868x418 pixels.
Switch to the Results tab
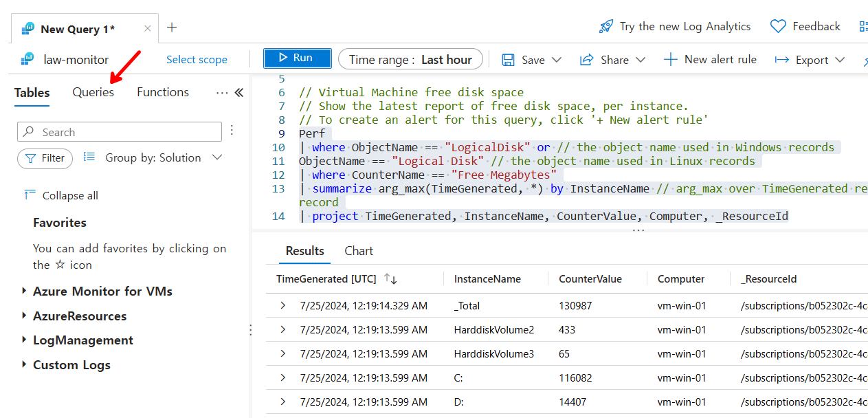[305, 251]
